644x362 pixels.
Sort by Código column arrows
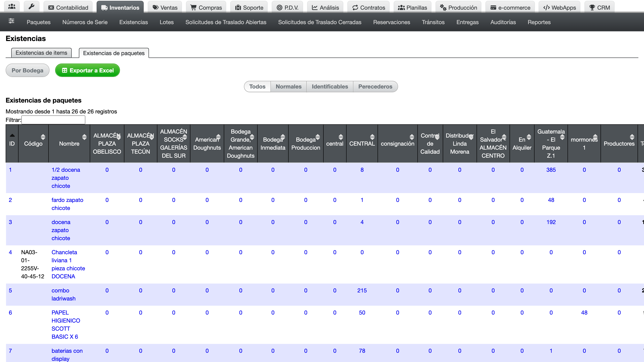[x=43, y=137]
